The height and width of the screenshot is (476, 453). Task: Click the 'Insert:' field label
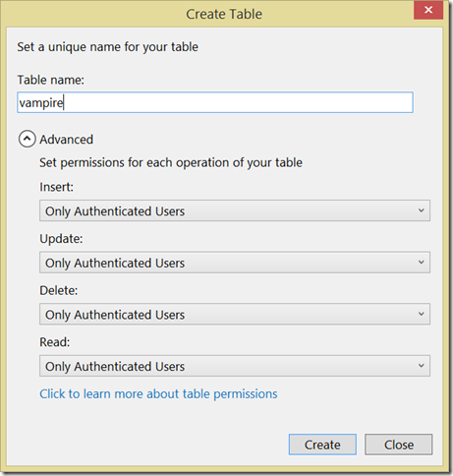(x=57, y=187)
